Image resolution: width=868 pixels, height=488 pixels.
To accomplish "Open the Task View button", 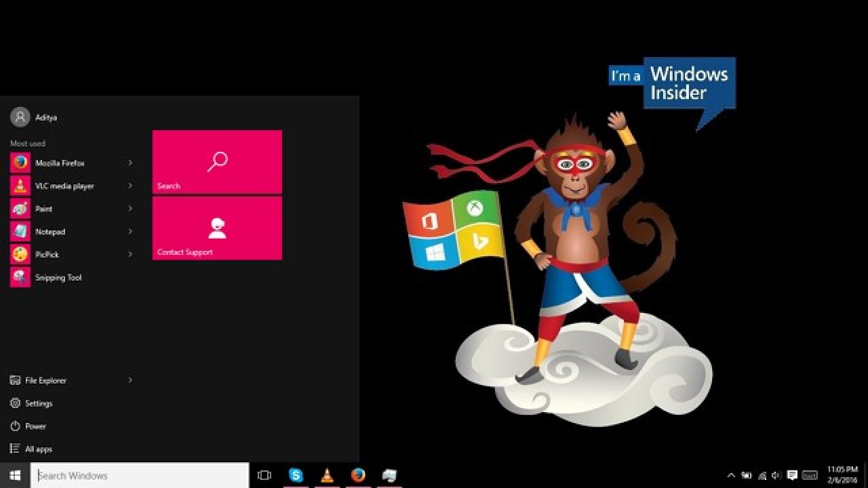I will 264,475.
